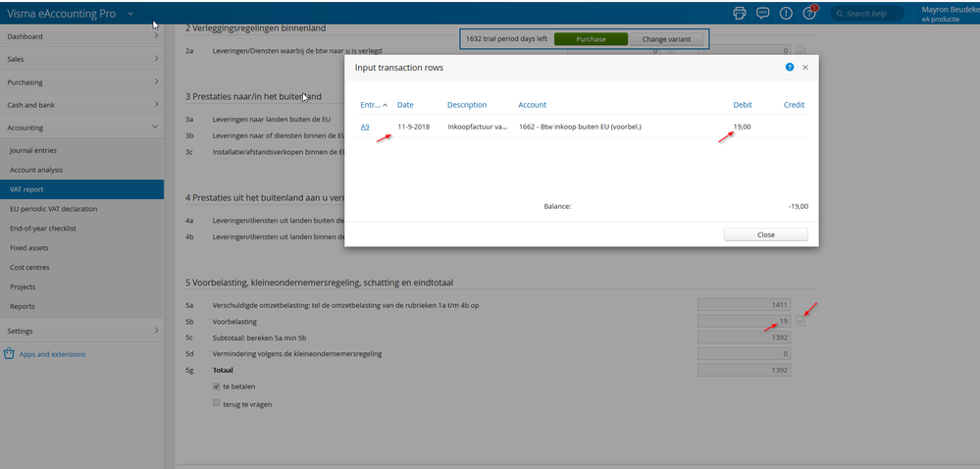Expand the Sales menu
Viewport: 980px width, 469px height.
tap(81, 60)
